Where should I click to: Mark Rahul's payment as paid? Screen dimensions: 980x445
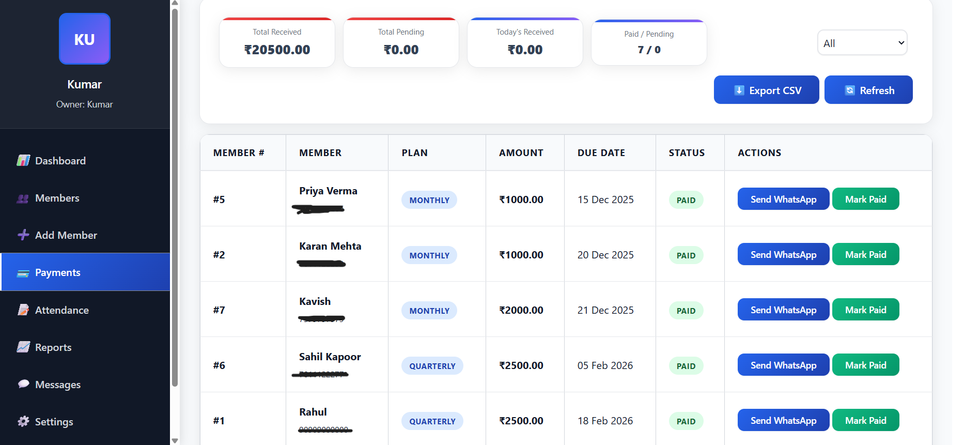click(x=866, y=420)
